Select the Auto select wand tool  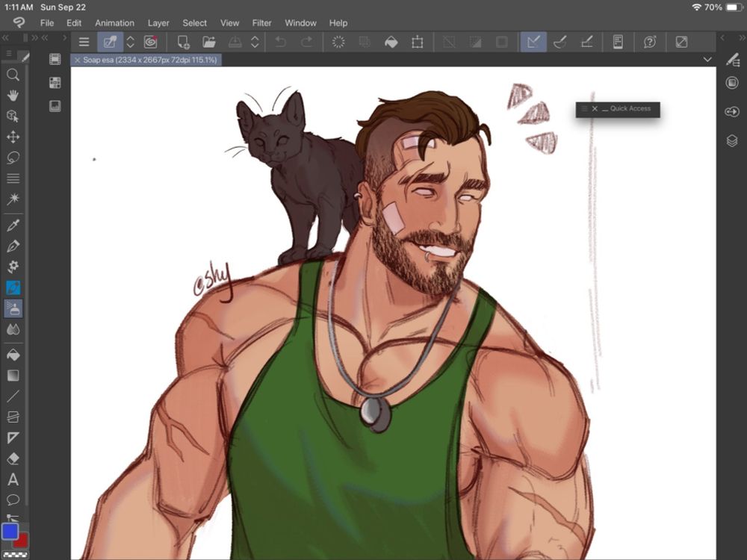pos(13,199)
